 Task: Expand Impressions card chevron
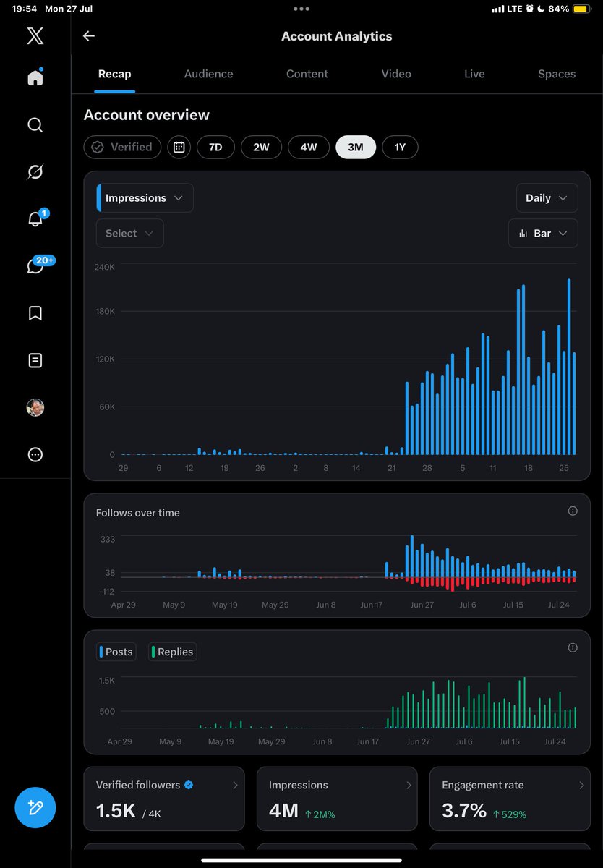pos(409,785)
